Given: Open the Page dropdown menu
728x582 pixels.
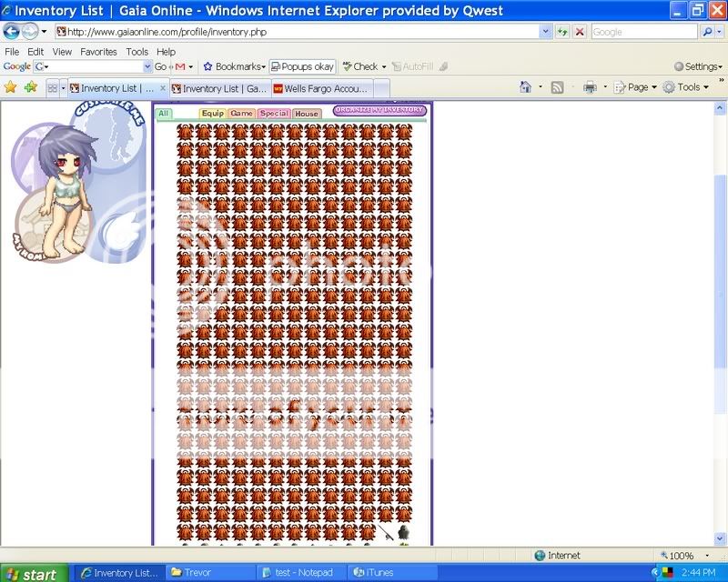Looking at the screenshot, I should 636,87.
